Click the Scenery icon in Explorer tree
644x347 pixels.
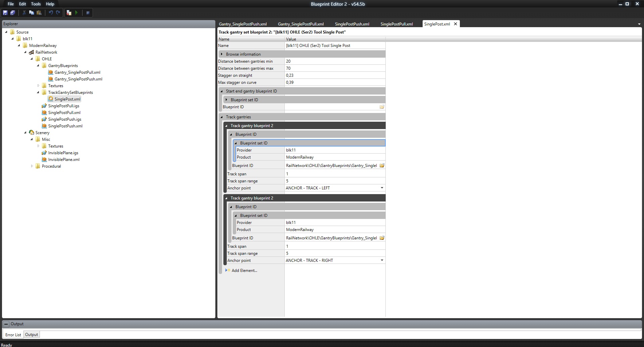(32, 133)
